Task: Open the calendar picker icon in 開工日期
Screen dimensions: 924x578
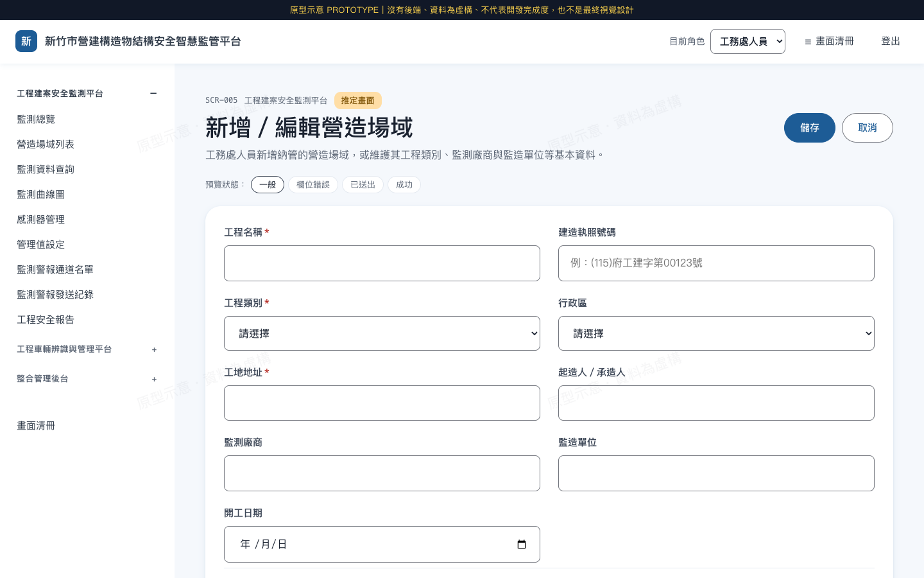Action: [x=522, y=545]
